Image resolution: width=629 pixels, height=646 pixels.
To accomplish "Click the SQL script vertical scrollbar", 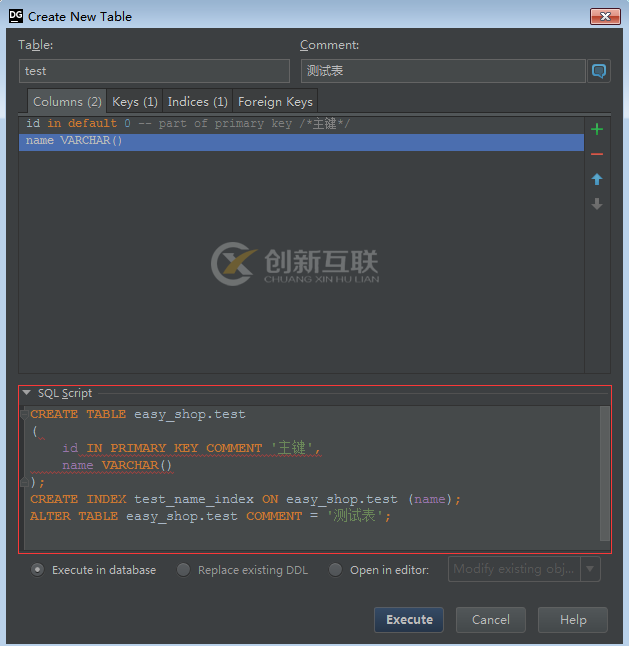I will pos(604,473).
